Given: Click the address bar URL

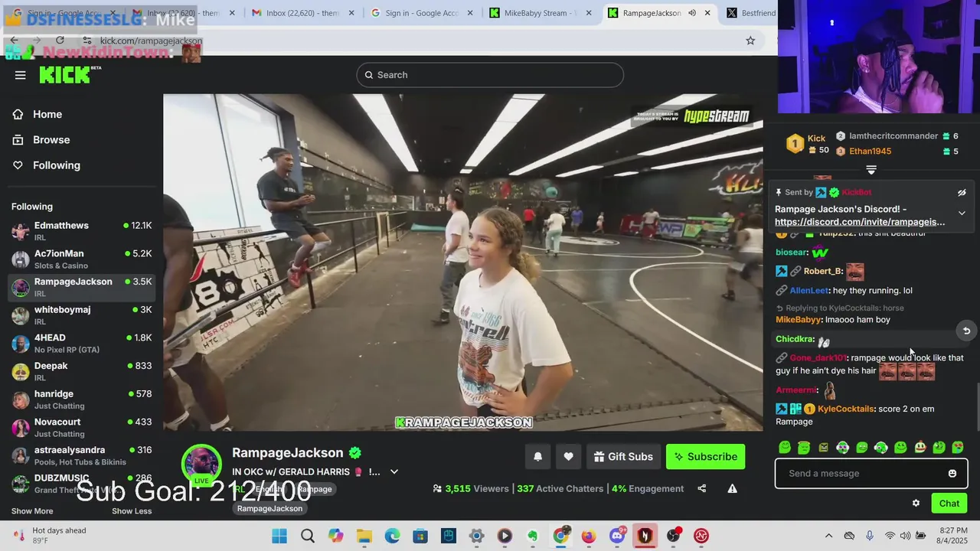Looking at the screenshot, I should click(151, 41).
